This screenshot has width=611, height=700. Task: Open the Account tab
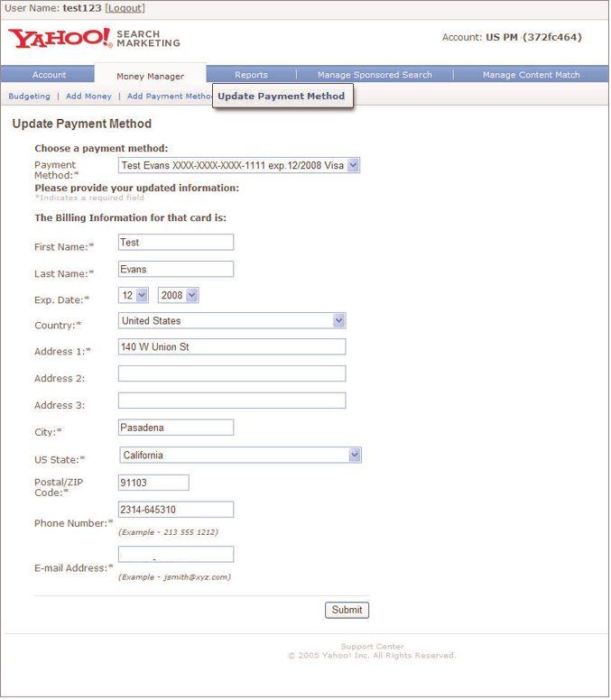pyautogui.click(x=49, y=75)
